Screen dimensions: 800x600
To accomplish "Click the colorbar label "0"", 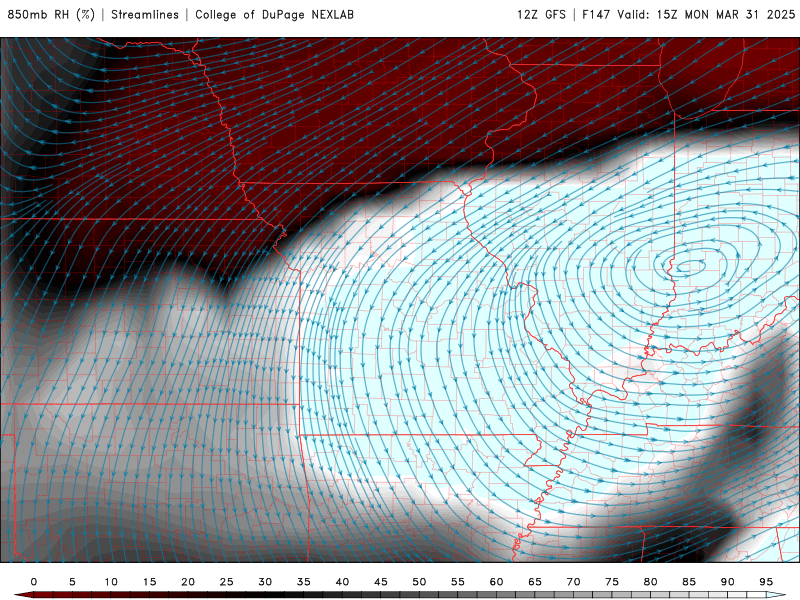I will pos(34,582).
